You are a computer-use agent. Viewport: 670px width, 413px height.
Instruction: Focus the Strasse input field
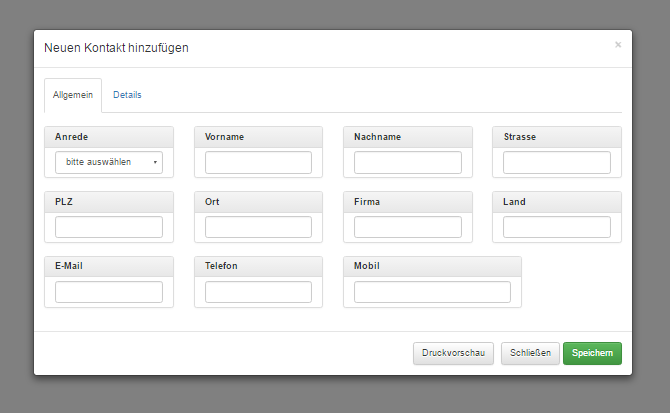556,162
